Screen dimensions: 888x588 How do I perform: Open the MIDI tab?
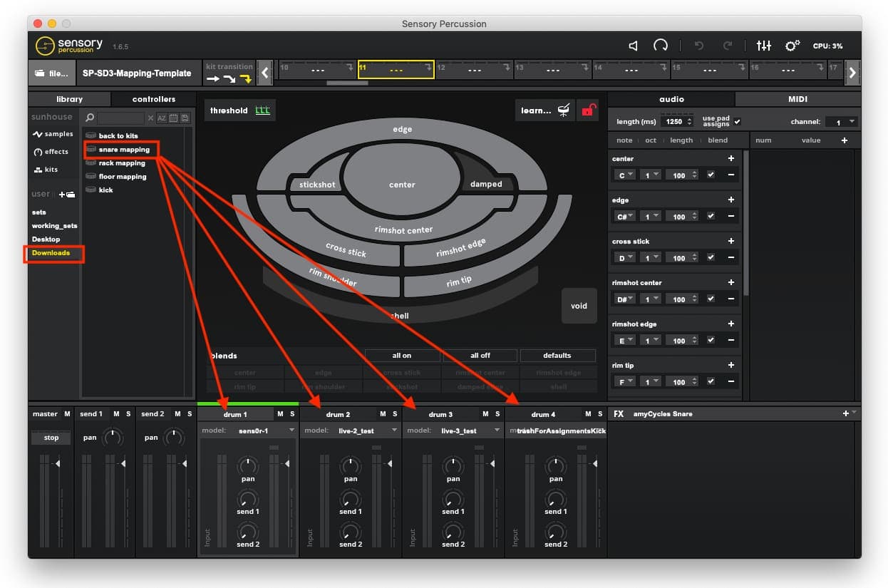[797, 99]
